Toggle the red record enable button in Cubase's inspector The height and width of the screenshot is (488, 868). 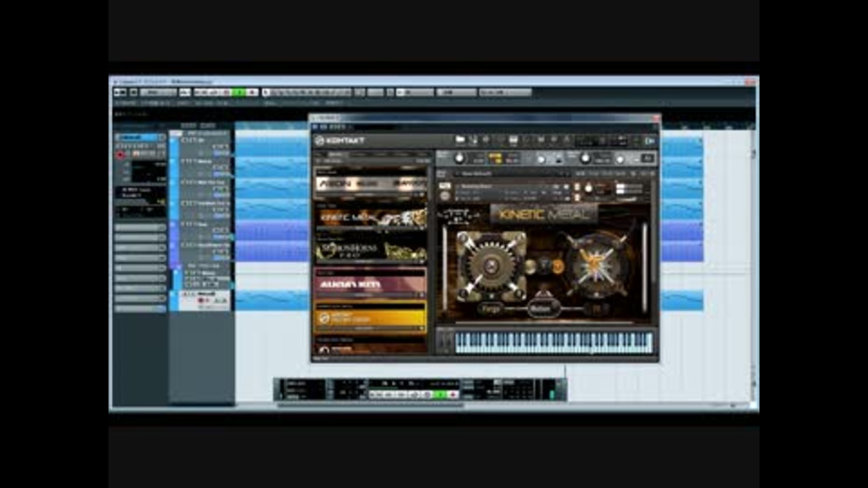120,155
